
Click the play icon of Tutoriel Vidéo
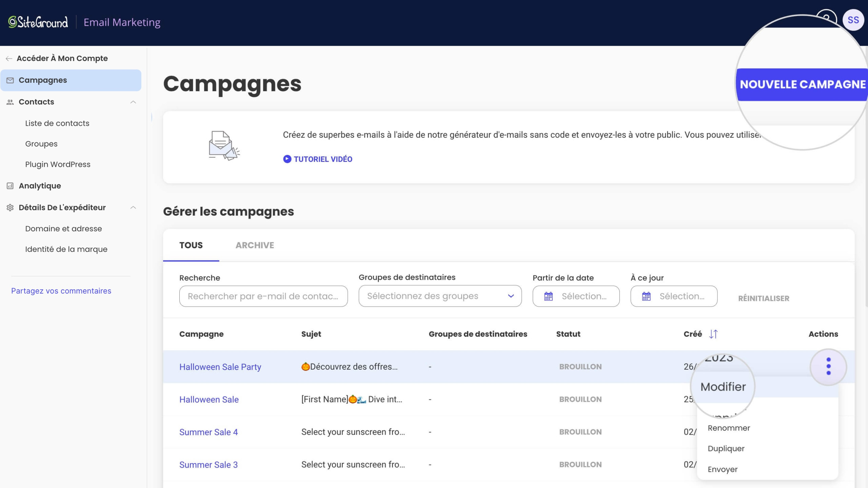click(287, 159)
